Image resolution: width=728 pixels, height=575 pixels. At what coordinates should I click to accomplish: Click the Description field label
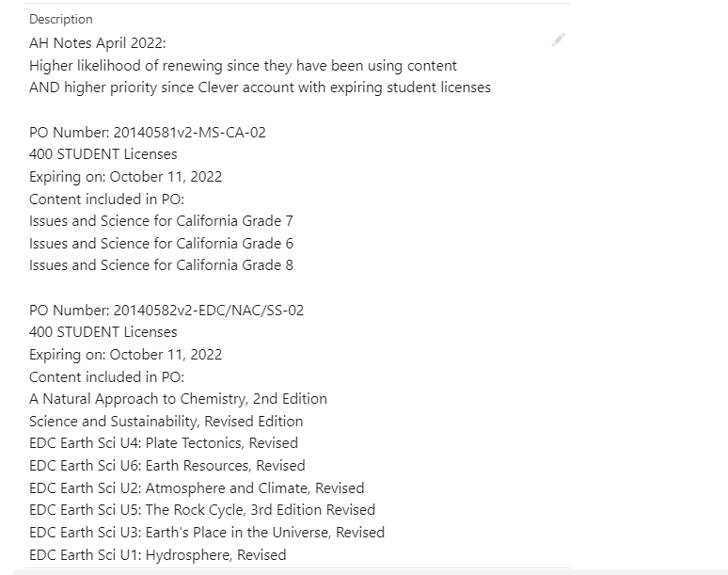[61, 20]
